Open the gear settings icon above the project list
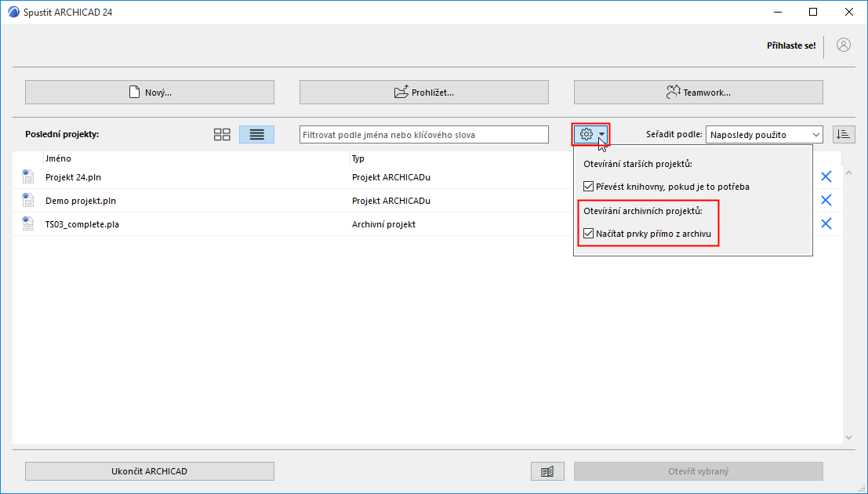 coord(587,134)
